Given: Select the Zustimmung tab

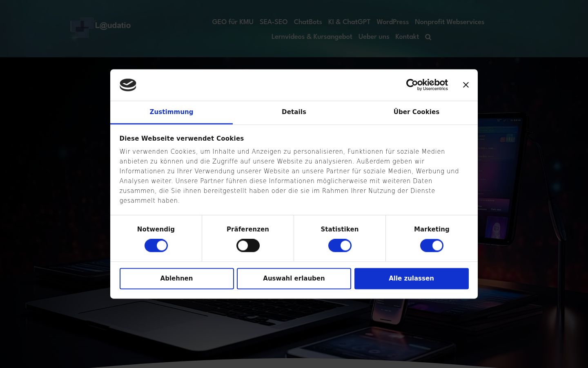Looking at the screenshot, I should click(x=171, y=112).
